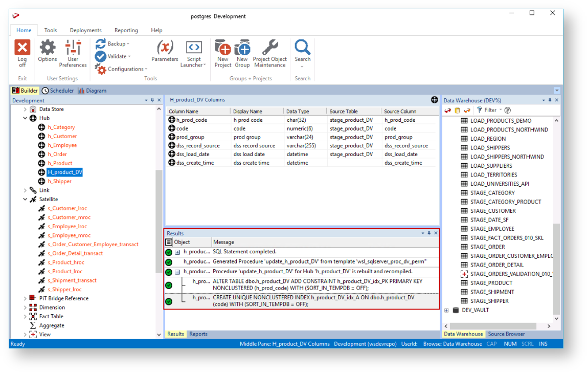Image resolution: width=588 pixels, height=373 pixels.
Task: Switch to the Source Browser tab
Action: pos(506,334)
